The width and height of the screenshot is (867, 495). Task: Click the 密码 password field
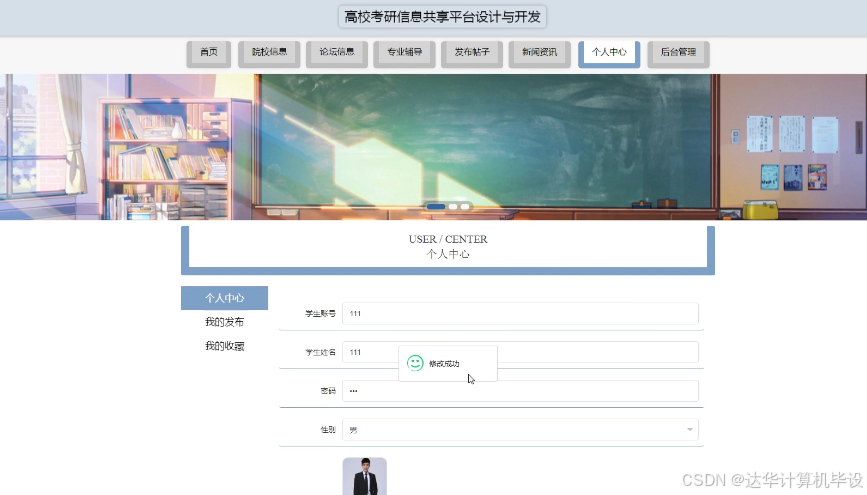520,391
